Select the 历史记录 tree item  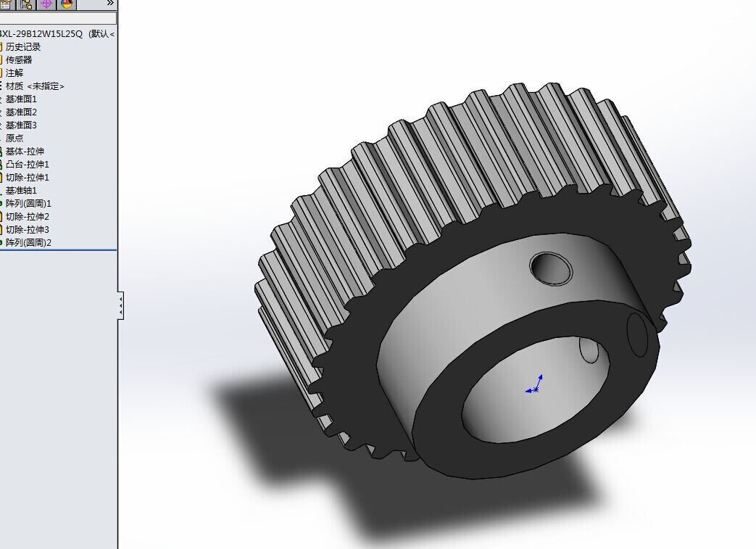[x=22, y=47]
